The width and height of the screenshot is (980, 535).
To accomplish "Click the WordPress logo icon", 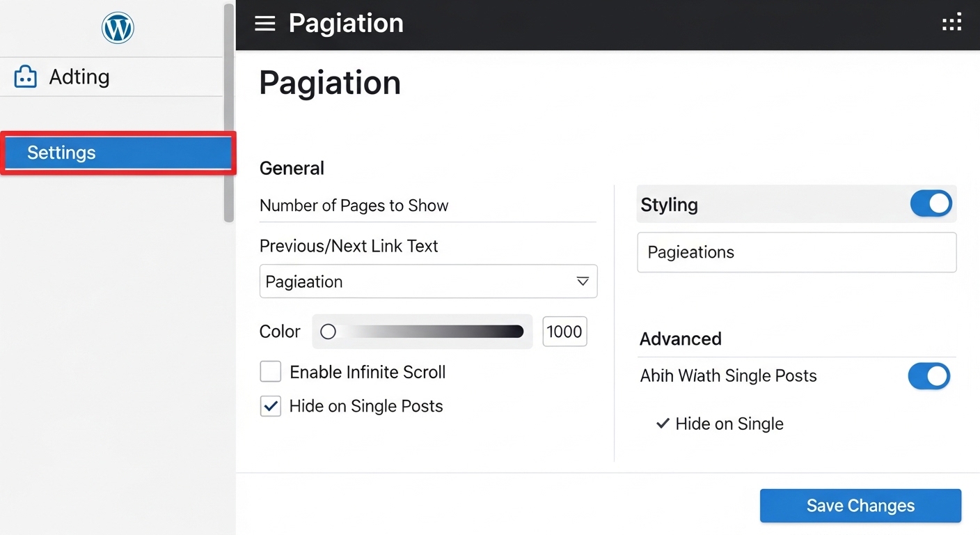I will tap(118, 29).
